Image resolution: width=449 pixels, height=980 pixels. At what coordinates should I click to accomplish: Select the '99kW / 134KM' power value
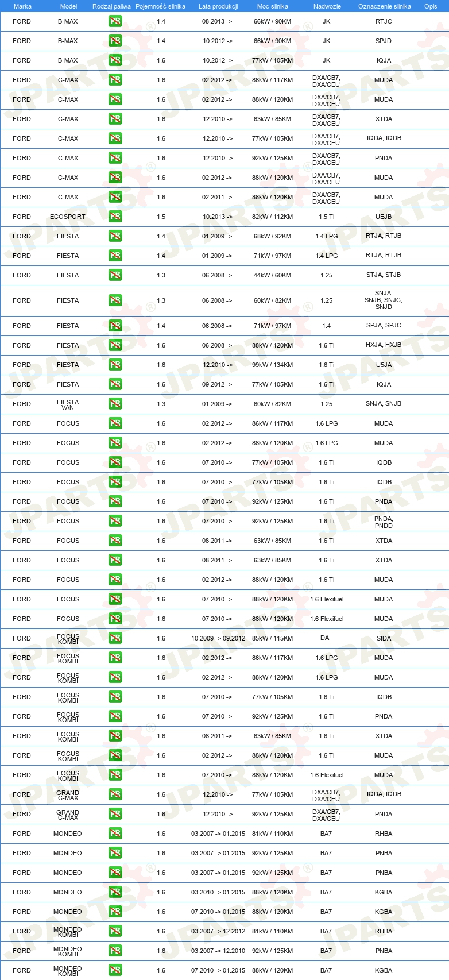tap(272, 365)
